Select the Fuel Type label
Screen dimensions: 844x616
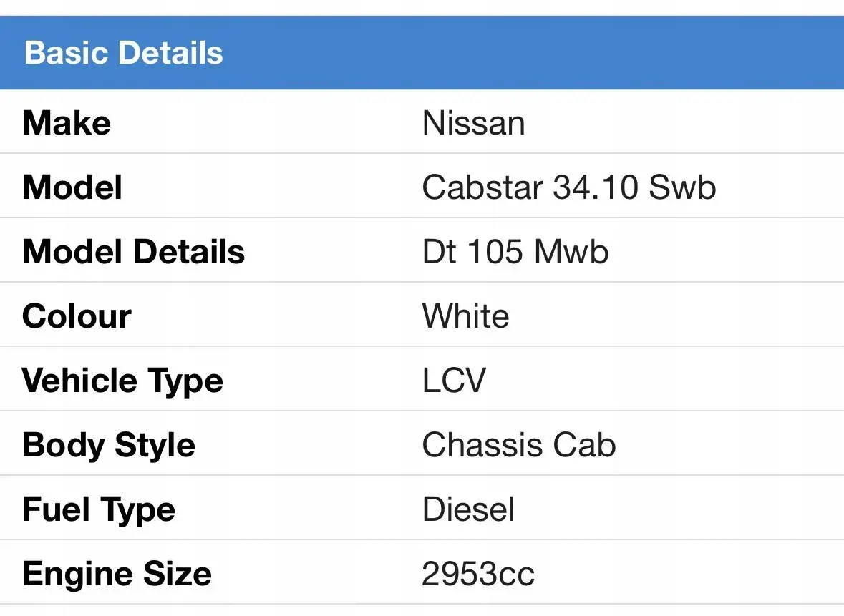tap(99, 510)
